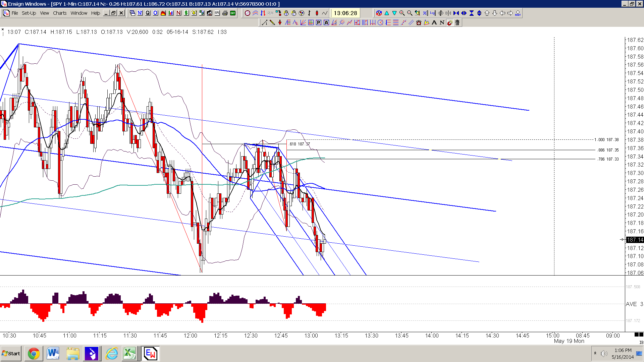Select the circle/arc drawing tool

(380, 22)
